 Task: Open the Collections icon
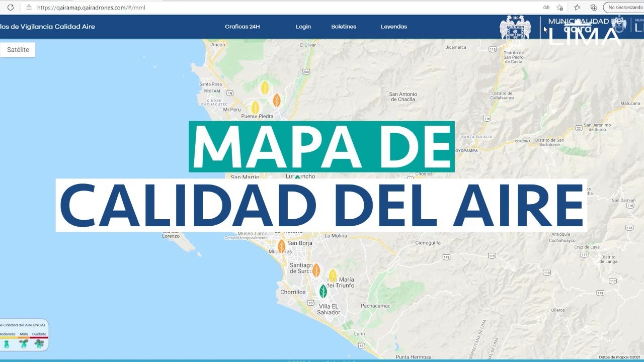pyautogui.click(x=594, y=8)
